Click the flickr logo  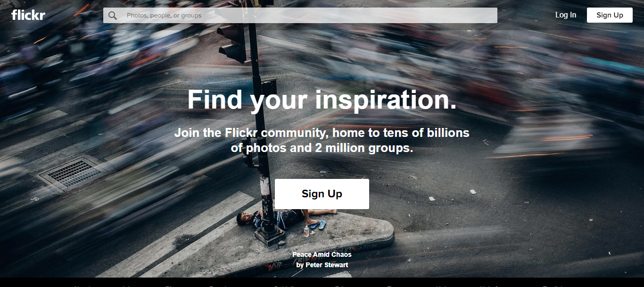click(x=28, y=15)
